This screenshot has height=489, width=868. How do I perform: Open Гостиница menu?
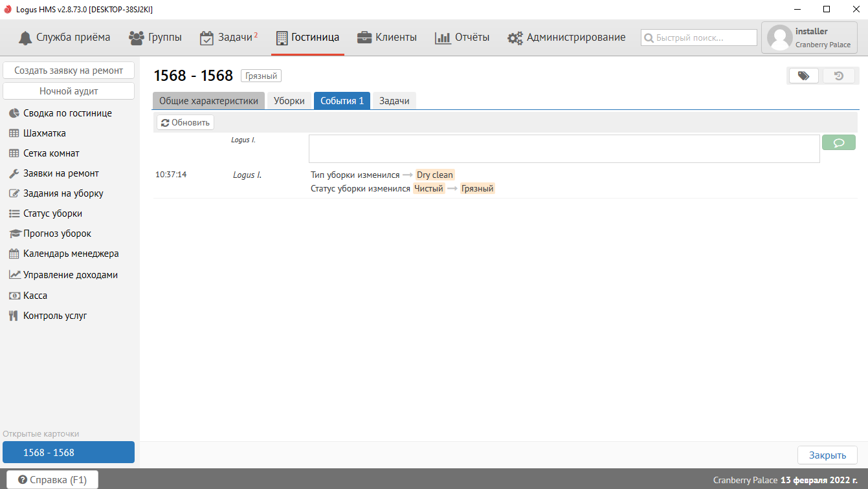307,38
